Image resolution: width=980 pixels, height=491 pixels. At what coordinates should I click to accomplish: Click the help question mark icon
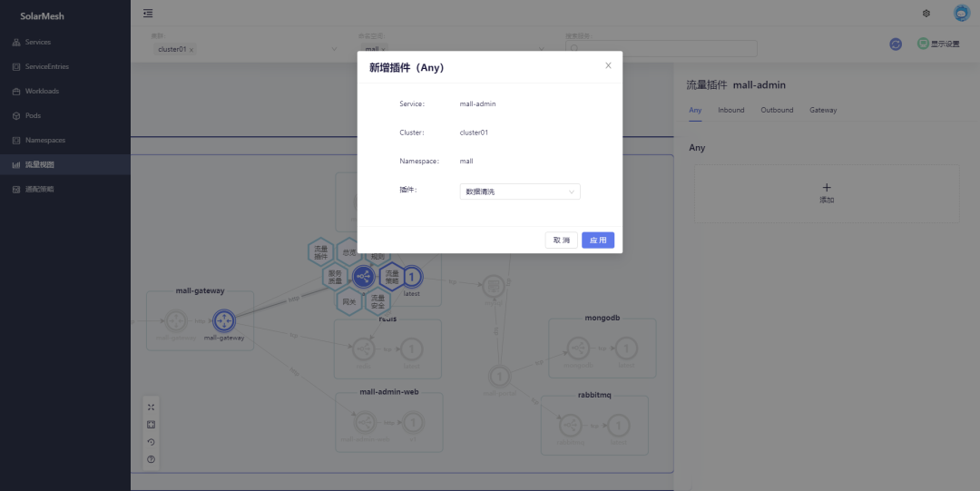tap(152, 459)
